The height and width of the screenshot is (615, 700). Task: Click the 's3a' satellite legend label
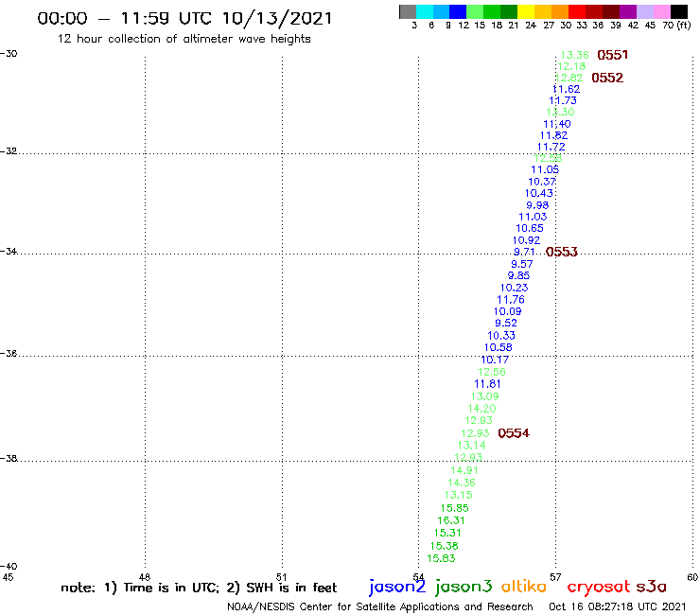652,587
